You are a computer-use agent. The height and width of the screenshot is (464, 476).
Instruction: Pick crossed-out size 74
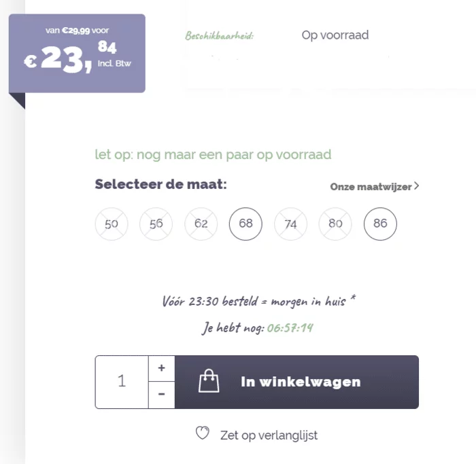tap(290, 224)
